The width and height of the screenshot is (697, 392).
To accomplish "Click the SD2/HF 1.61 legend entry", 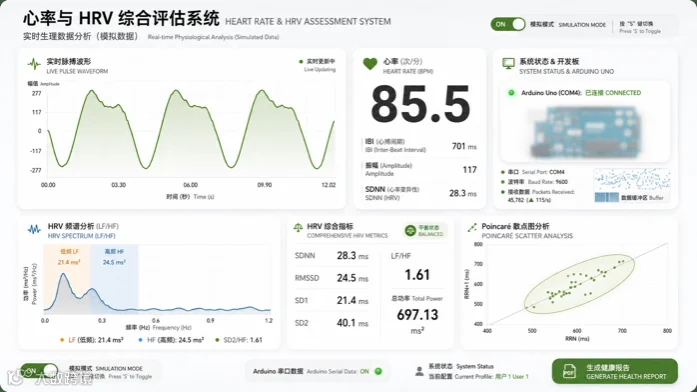I will coord(238,340).
